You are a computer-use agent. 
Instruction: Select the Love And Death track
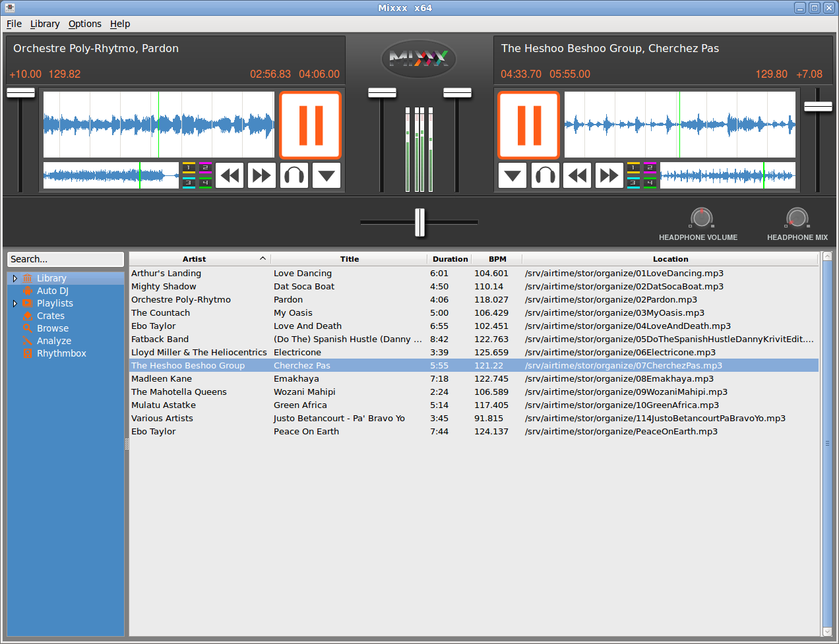click(474, 326)
